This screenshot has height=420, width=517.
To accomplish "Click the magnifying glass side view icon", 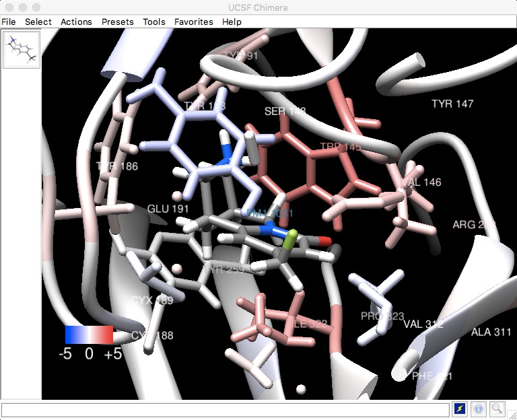I will [x=497, y=409].
